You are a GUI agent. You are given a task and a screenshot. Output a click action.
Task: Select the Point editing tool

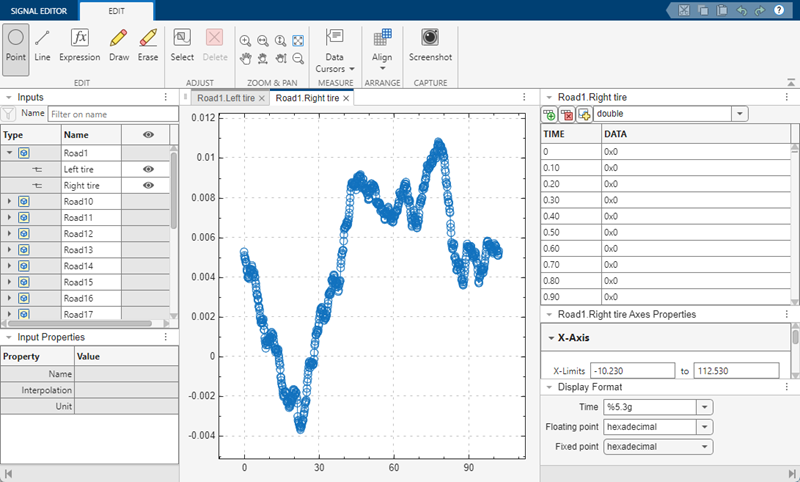15,49
